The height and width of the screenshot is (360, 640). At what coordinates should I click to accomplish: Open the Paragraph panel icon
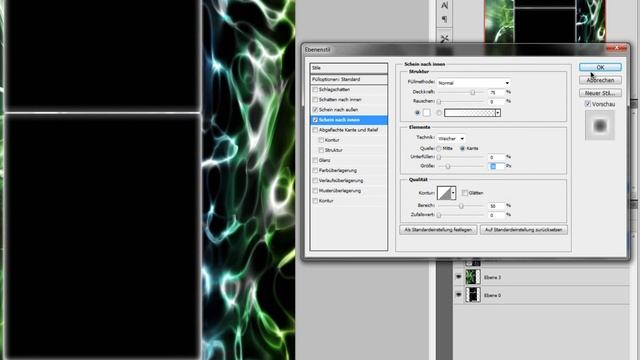click(x=444, y=19)
